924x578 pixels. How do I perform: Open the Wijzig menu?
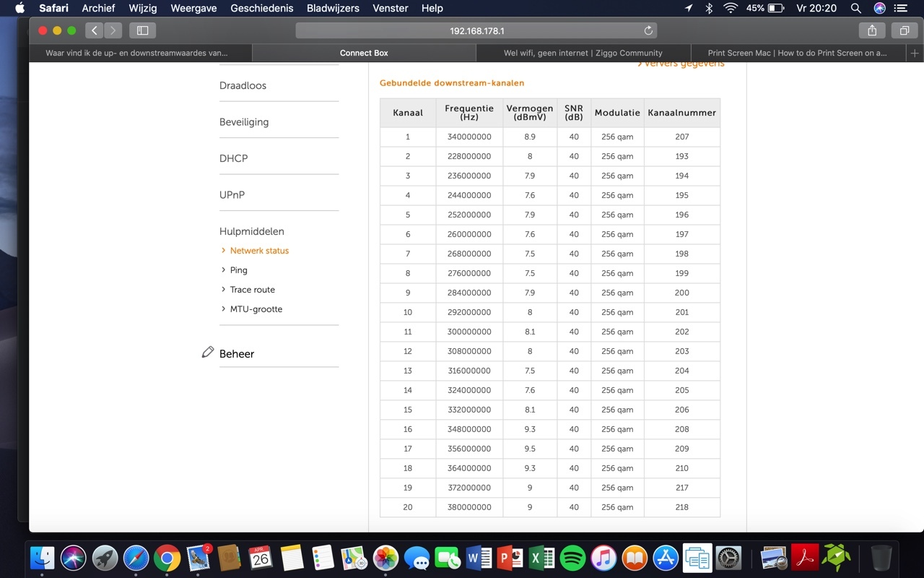[x=142, y=8]
